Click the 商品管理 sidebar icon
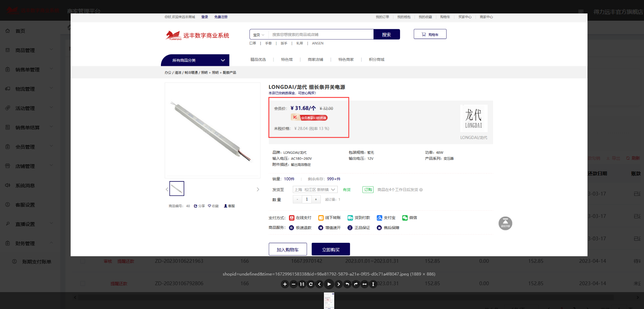The image size is (644, 309). [8, 50]
